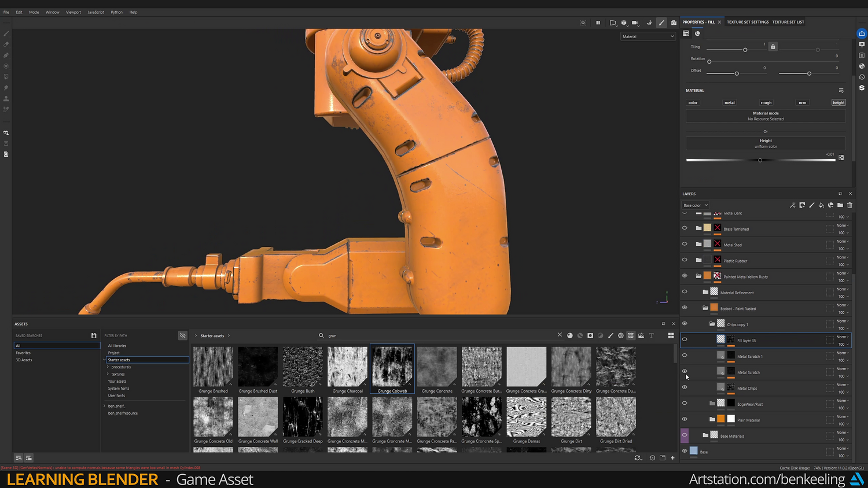Toggle the pause engine computations button
Screen dimensions: 868x488
tap(598, 23)
